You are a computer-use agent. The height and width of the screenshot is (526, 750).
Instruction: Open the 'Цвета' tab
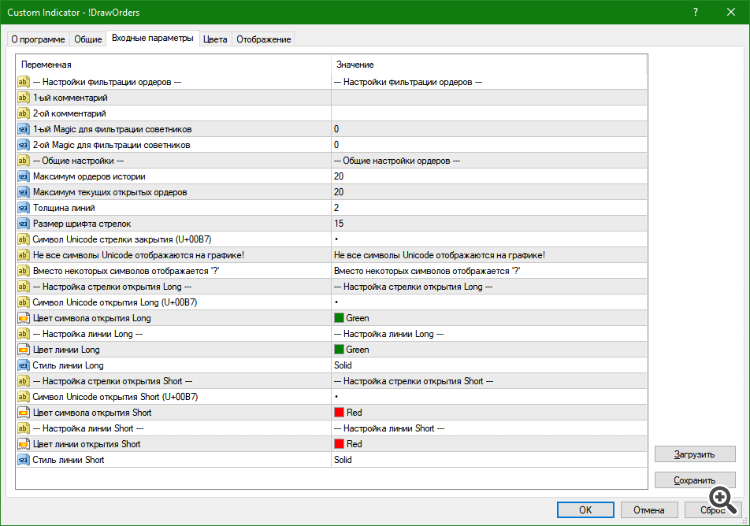tap(215, 39)
